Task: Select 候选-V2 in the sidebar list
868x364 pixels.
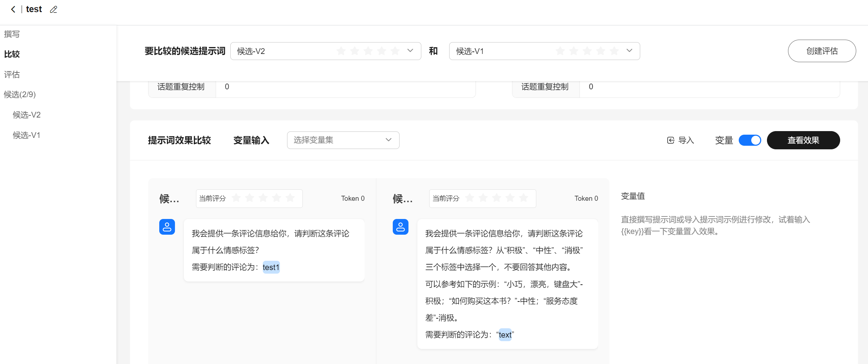Action: tap(27, 115)
